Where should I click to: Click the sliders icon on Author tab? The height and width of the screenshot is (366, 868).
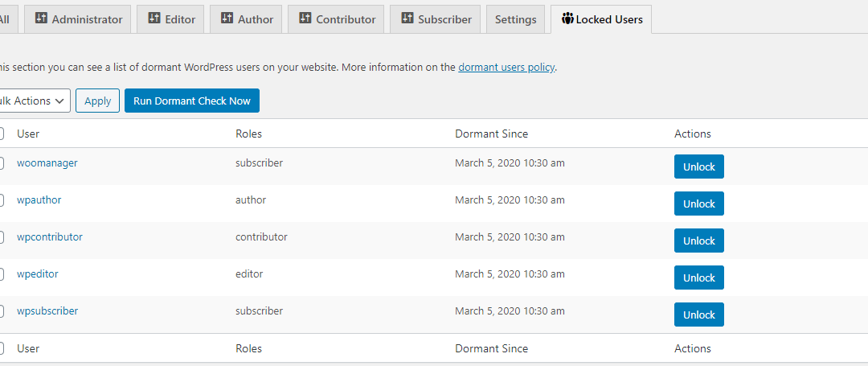tap(227, 19)
